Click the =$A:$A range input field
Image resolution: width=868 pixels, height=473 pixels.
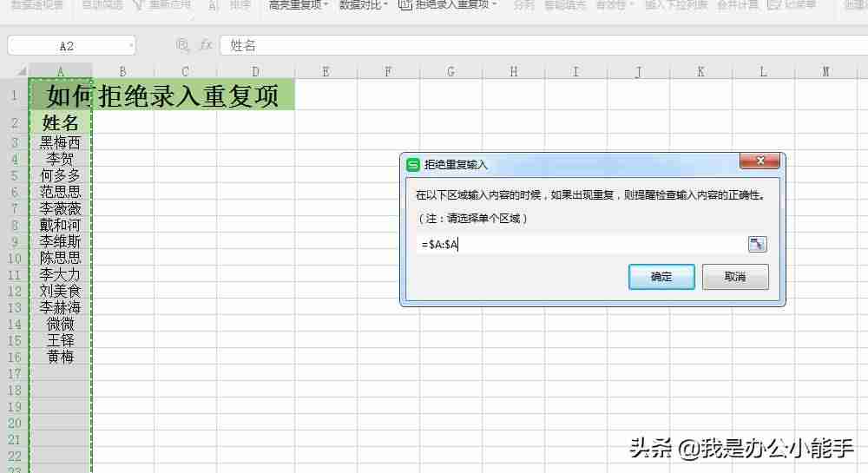click(582, 244)
